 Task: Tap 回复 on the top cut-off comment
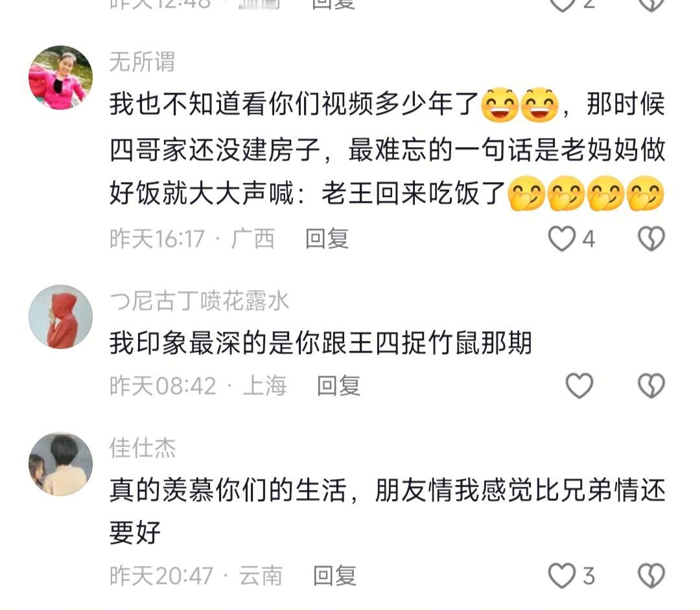click(333, 5)
